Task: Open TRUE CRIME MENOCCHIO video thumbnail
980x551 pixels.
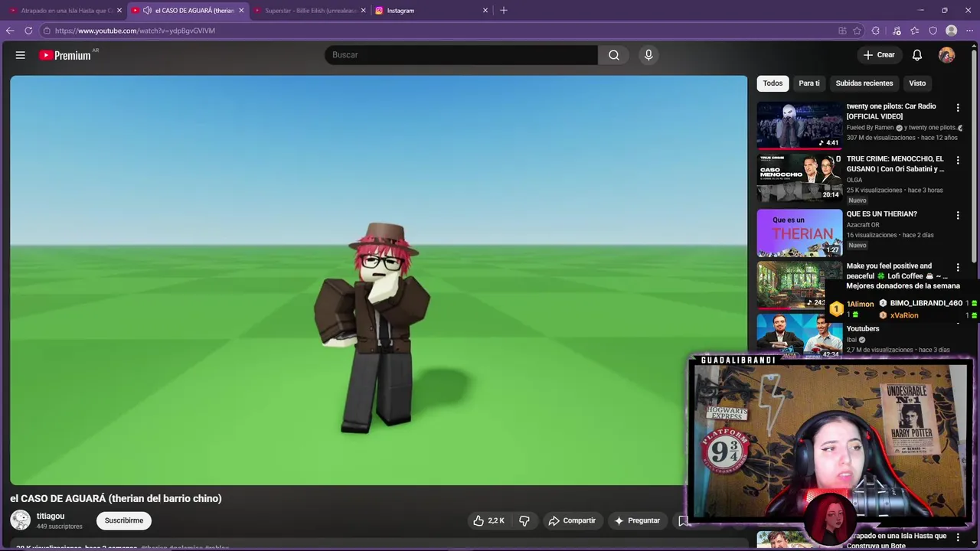Action: (x=799, y=178)
